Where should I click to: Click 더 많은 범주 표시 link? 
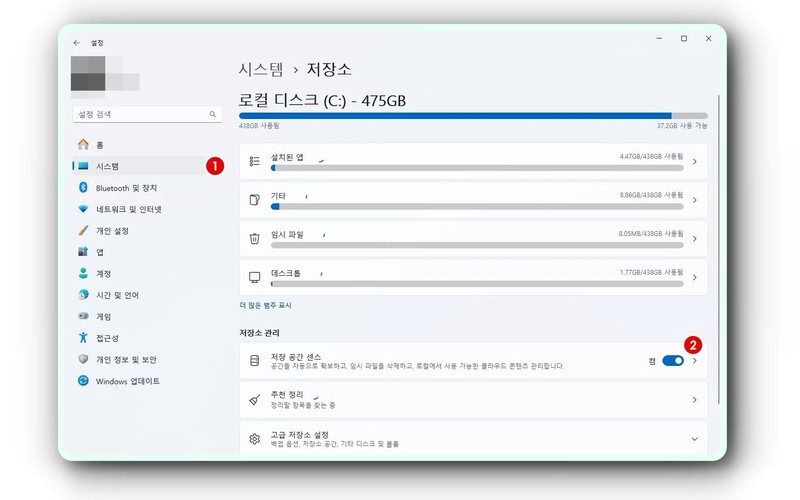click(265, 305)
